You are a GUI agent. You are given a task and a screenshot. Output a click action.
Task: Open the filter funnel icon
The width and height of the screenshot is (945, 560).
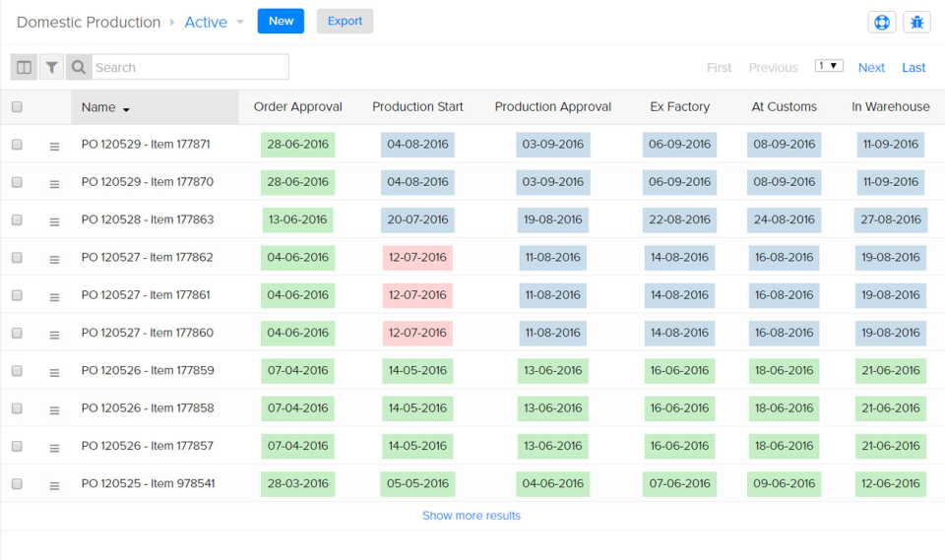coord(51,67)
